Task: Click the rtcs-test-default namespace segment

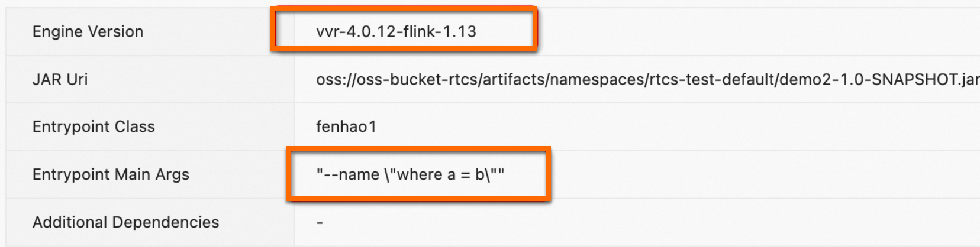Action: click(x=710, y=79)
